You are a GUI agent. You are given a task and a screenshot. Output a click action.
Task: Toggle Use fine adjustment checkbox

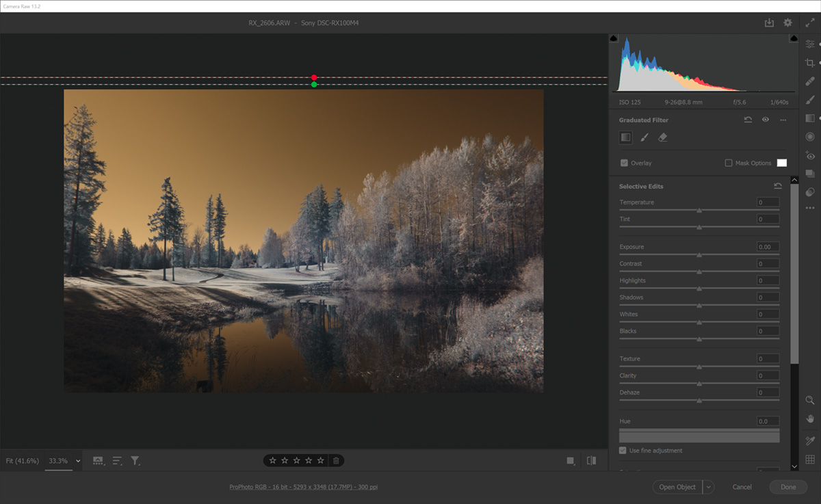(x=623, y=451)
